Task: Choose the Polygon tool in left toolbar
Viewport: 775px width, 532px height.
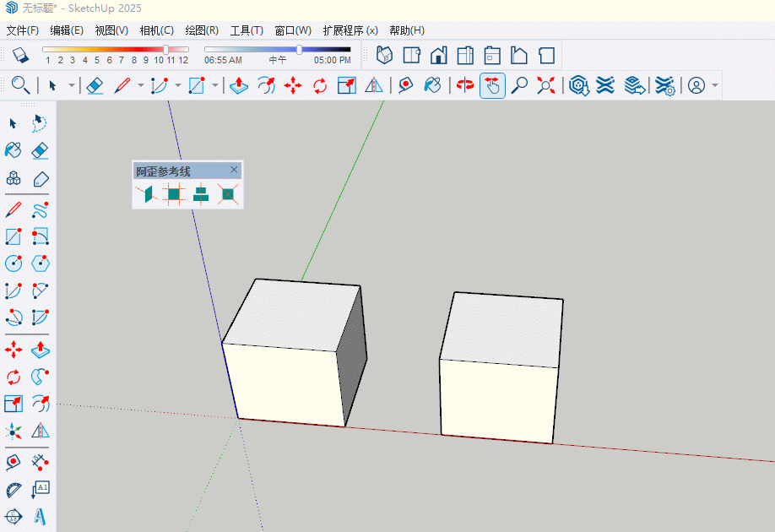Action: tap(40, 263)
